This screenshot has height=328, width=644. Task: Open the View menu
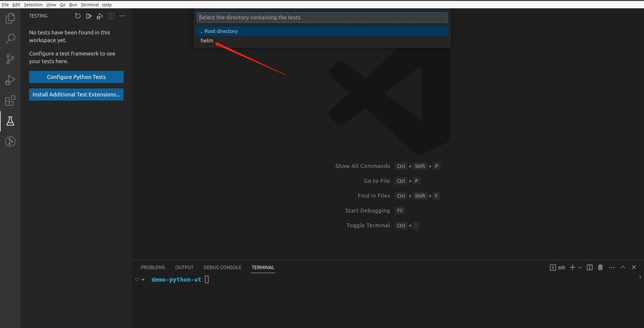click(x=51, y=5)
